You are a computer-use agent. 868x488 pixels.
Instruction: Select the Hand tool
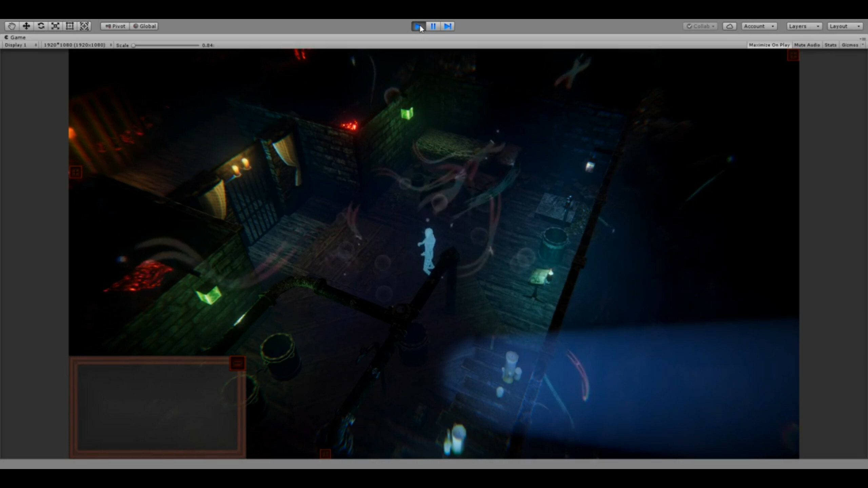point(12,26)
